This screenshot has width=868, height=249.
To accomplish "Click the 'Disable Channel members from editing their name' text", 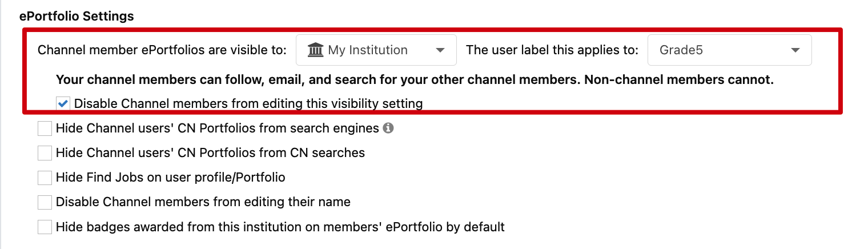I will (x=203, y=202).
